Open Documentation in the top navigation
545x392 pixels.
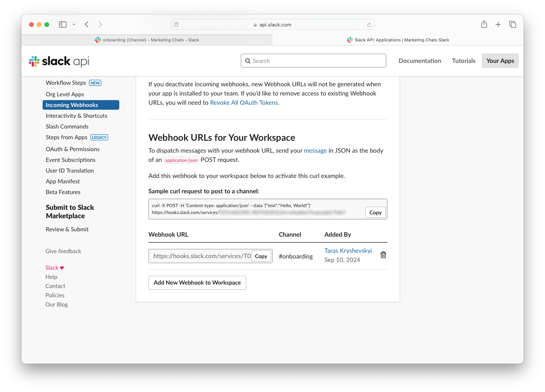(x=420, y=61)
